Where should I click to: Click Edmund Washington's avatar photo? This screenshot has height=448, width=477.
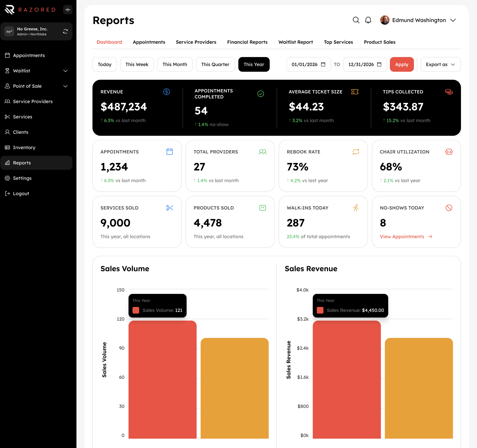tap(385, 20)
